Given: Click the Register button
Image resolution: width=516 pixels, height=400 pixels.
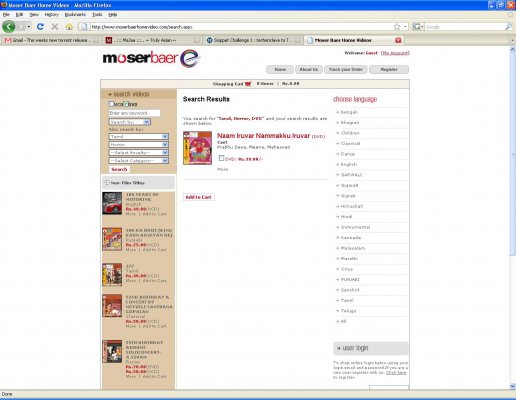Looking at the screenshot, I should tap(389, 69).
